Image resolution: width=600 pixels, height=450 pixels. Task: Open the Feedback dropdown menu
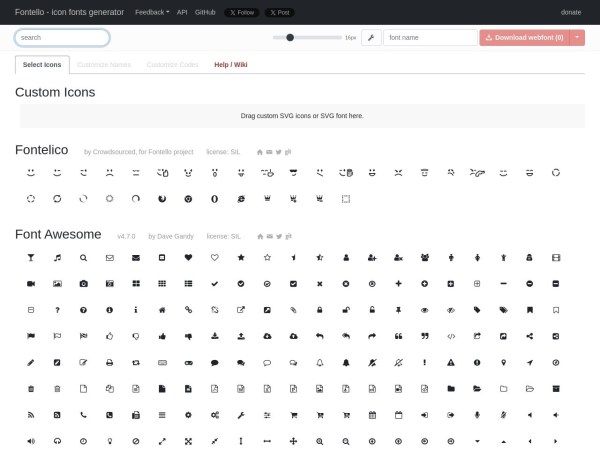coord(153,12)
